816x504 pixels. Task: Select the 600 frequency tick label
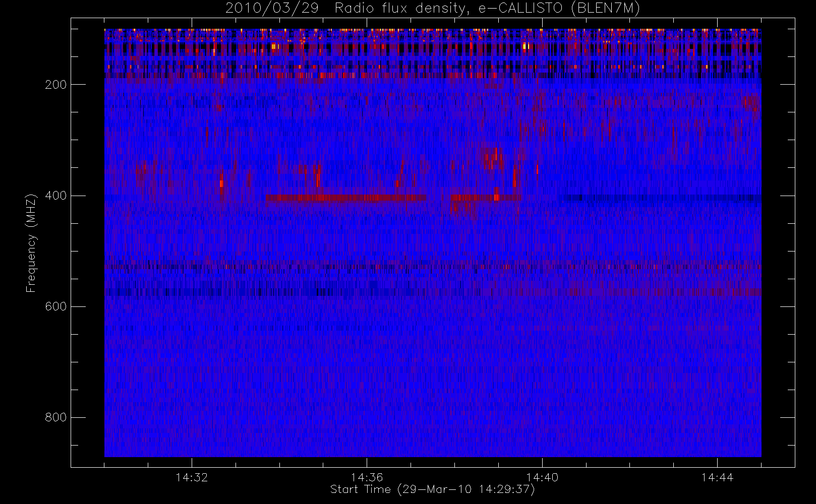coord(56,306)
